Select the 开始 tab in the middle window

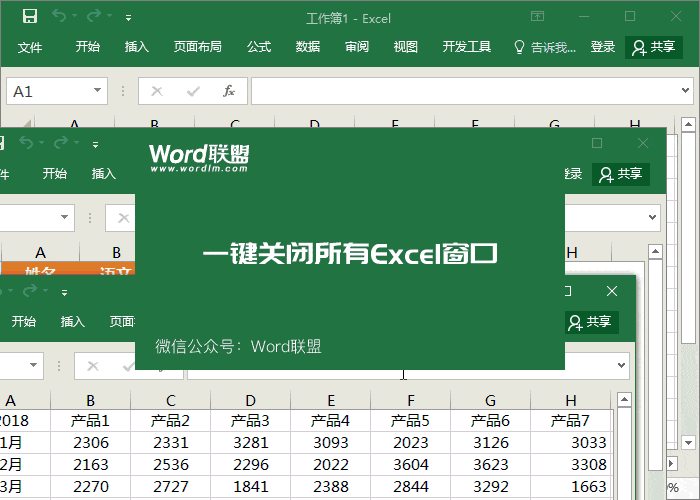coord(55,173)
